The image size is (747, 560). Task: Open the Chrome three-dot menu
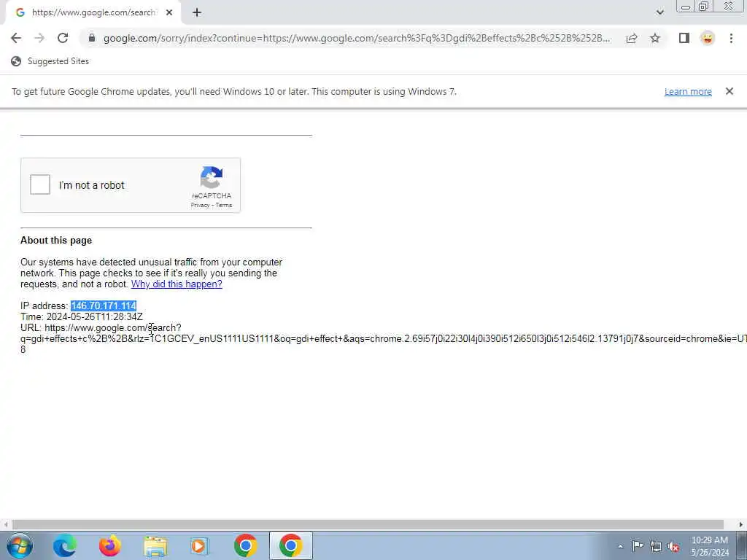pyautogui.click(x=731, y=38)
